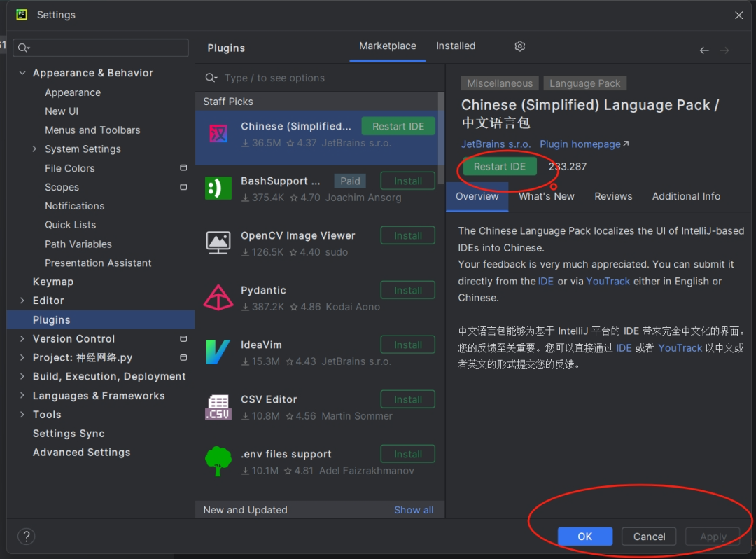
Task: Install the IdeaVim plugin
Action: [x=408, y=345]
